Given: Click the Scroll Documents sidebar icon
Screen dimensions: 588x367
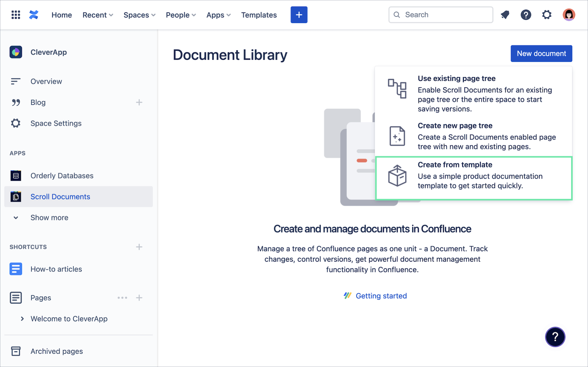Looking at the screenshot, I should (x=16, y=196).
